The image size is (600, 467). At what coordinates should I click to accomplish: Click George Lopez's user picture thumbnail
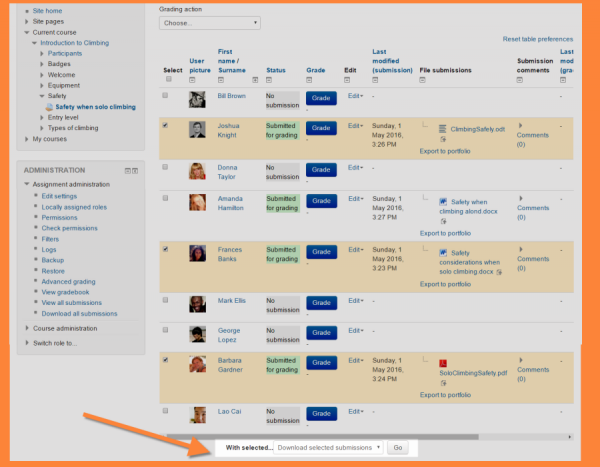pyautogui.click(x=197, y=334)
